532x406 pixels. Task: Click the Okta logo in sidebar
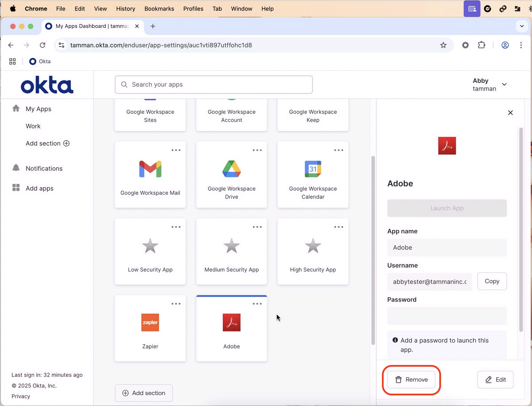point(47,85)
